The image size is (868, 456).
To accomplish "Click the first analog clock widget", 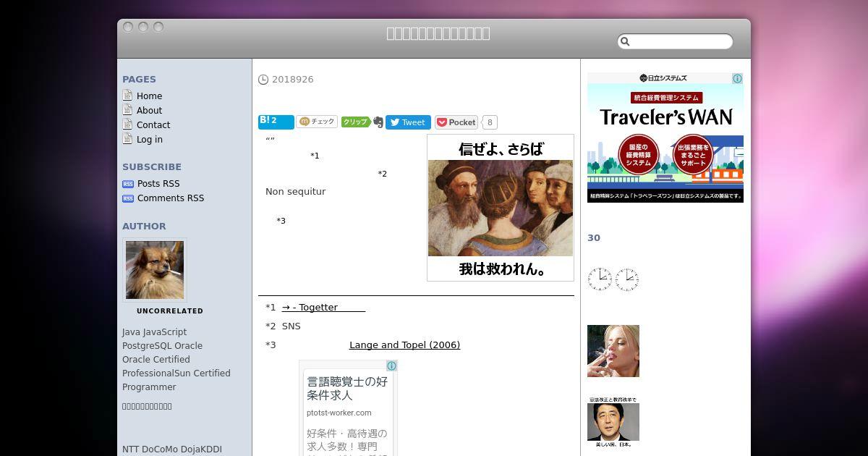I will (x=600, y=279).
